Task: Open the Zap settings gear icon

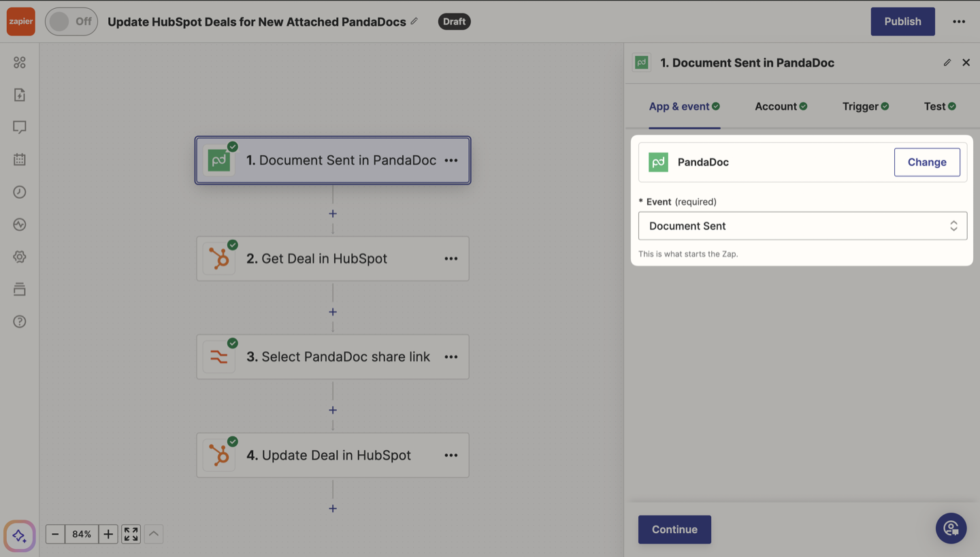Action: coord(20,257)
